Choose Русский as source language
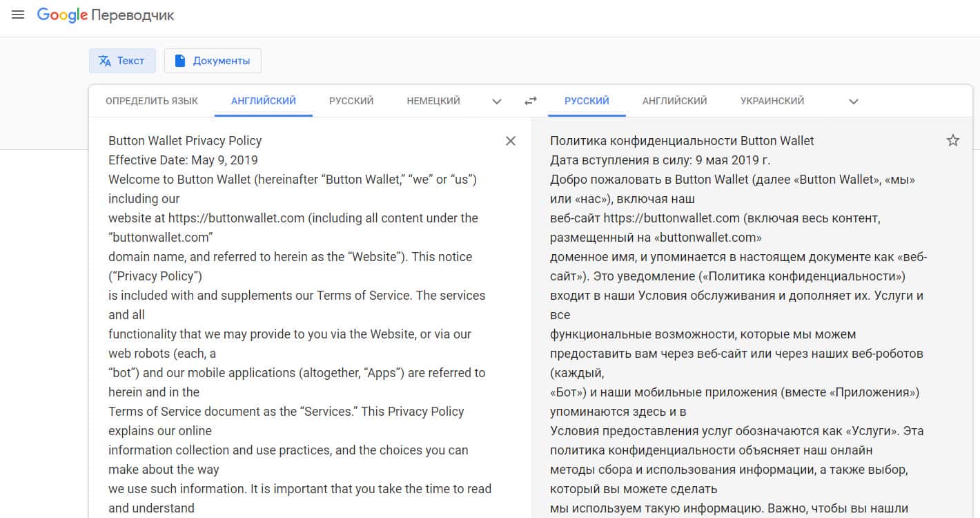 (351, 101)
